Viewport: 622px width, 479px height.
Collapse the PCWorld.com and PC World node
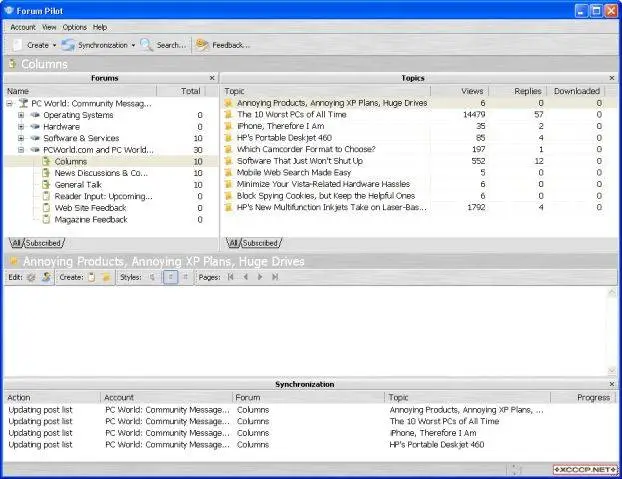pyautogui.click(x=21, y=150)
